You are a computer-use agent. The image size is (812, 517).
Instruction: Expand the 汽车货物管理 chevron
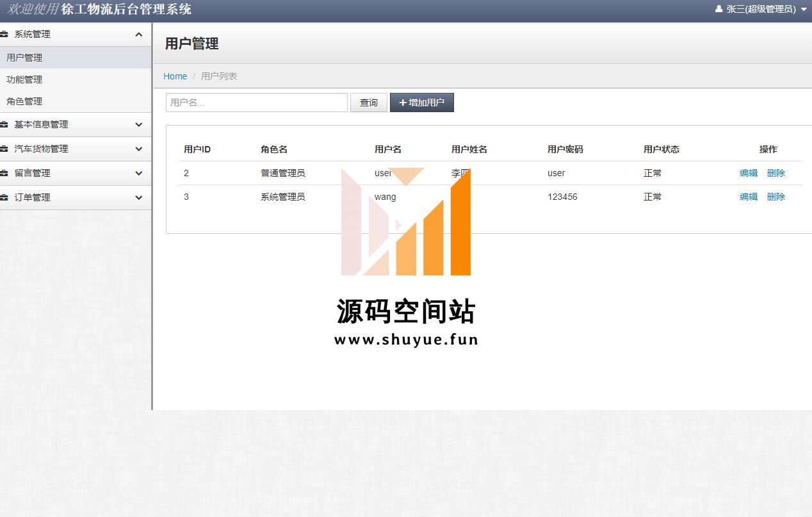[x=139, y=149]
